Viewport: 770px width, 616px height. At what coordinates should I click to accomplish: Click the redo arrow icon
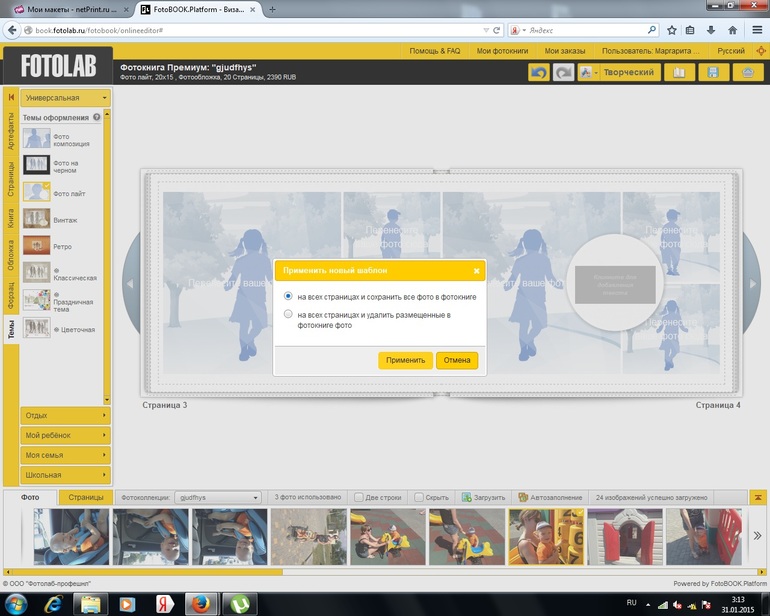[563, 73]
